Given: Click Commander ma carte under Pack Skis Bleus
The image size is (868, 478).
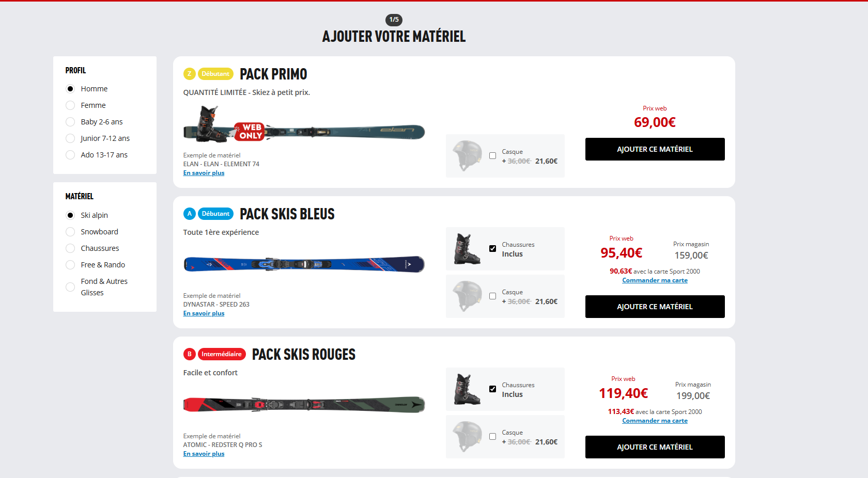Looking at the screenshot, I should coord(655,280).
